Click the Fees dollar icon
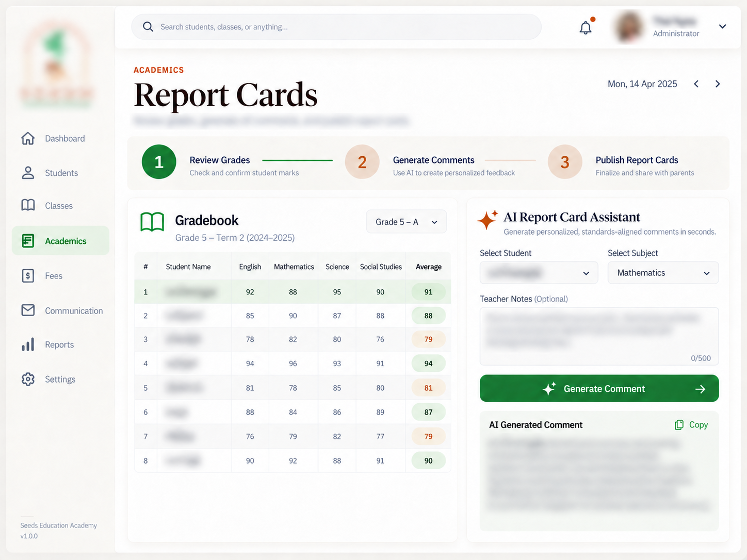The width and height of the screenshot is (747, 560). [28, 276]
